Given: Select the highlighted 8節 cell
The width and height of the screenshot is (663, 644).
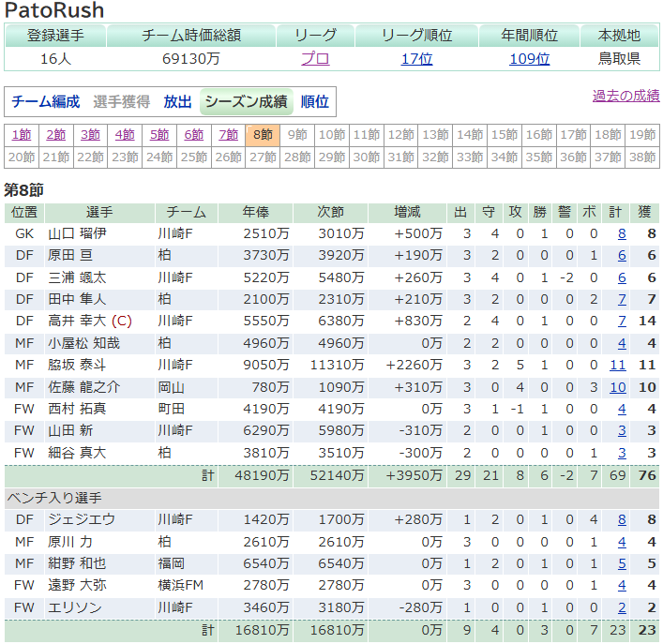Looking at the screenshot, I should (x=263, y=135).
